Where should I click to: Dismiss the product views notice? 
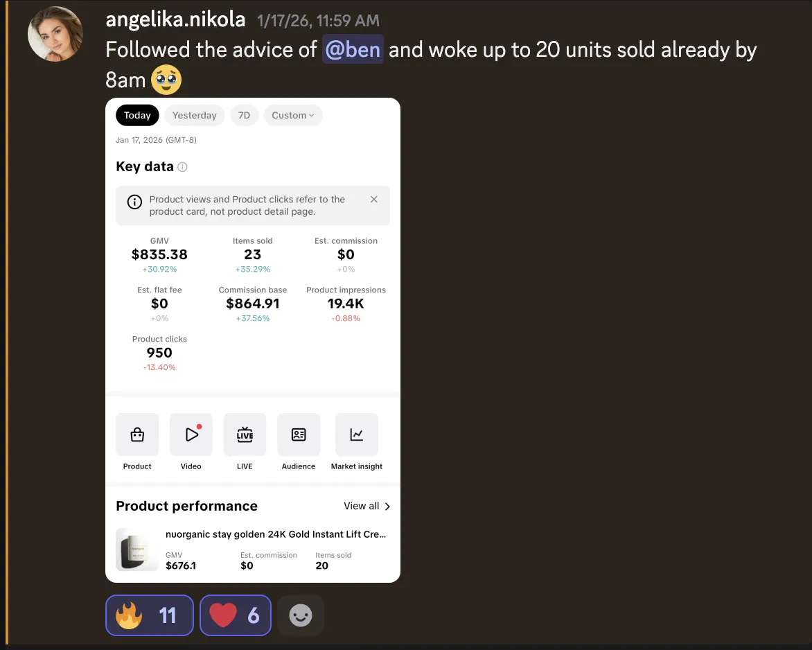[374, 200]
